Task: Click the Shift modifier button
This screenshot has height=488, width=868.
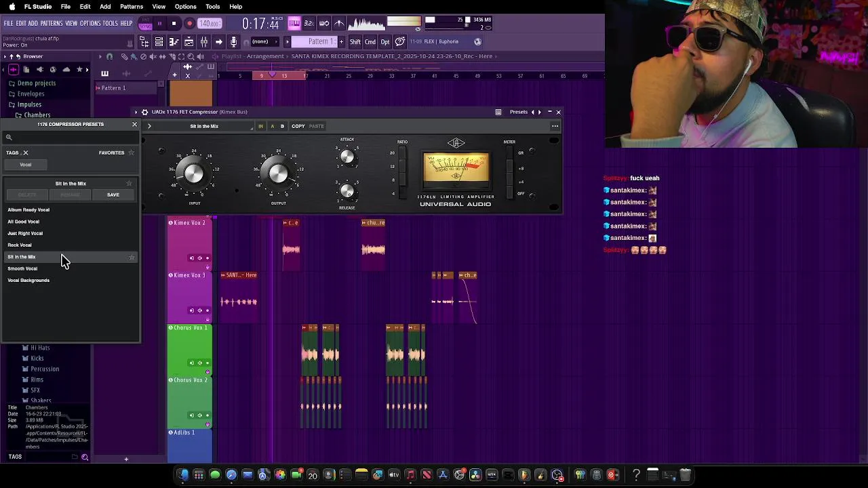Action: coord(355,42)
